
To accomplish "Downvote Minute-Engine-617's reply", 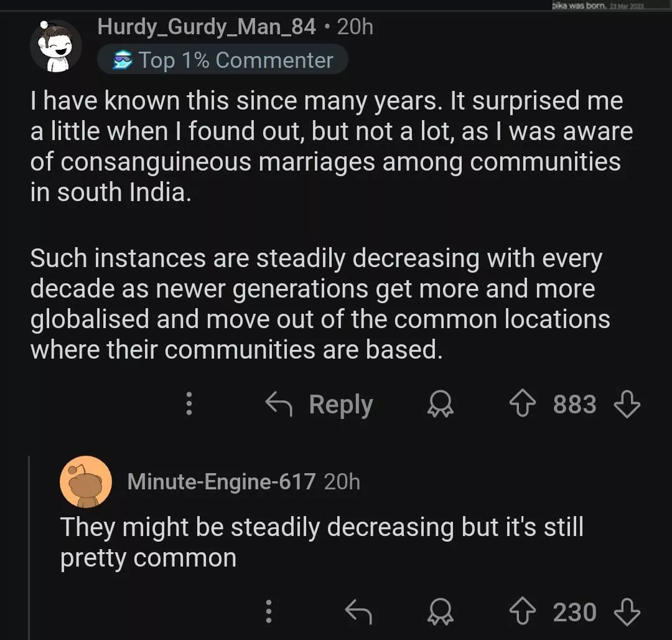I will coord(627,613).
